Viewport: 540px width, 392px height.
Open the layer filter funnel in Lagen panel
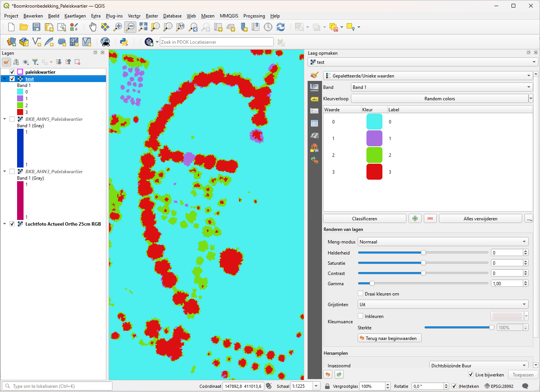coord(35,62)
